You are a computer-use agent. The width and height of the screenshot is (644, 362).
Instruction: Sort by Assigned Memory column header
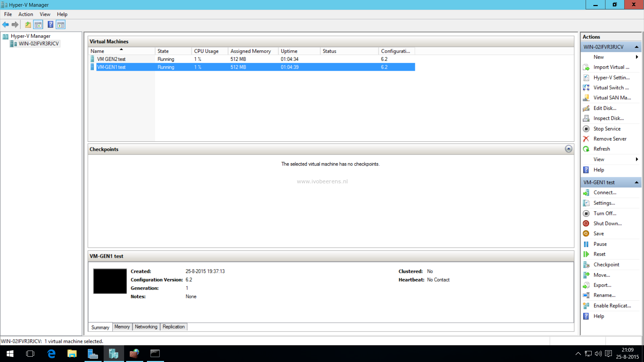click(254, 51)
